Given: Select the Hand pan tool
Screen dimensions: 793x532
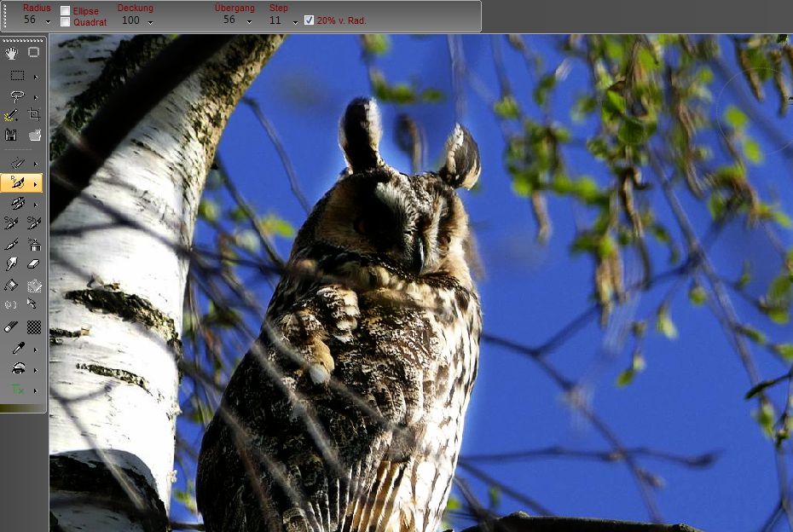Looking at the screenshot, I should [12, 53].
